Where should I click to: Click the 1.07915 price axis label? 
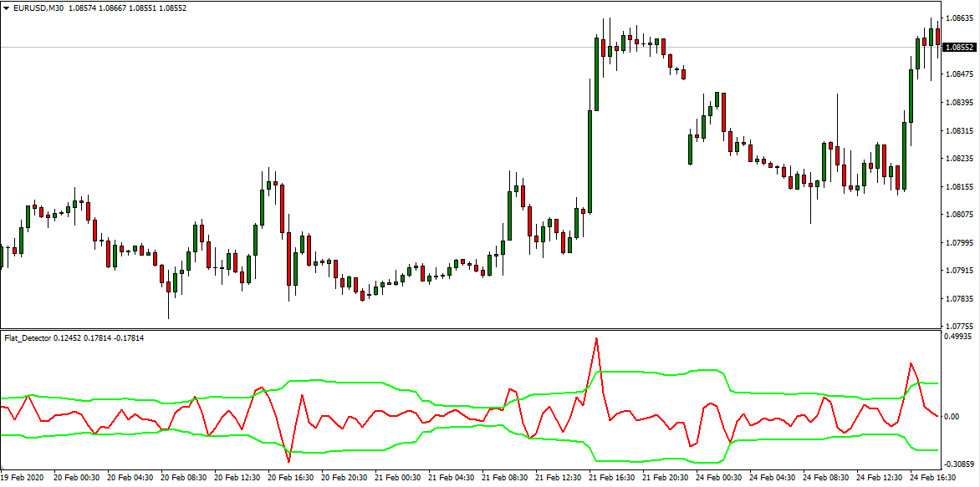tap(960, 270)
